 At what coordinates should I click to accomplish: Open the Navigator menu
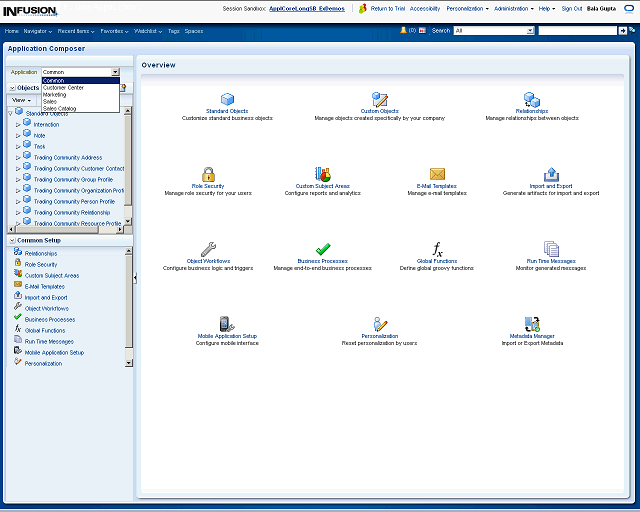pyautogui.click(x=38, y=31)
